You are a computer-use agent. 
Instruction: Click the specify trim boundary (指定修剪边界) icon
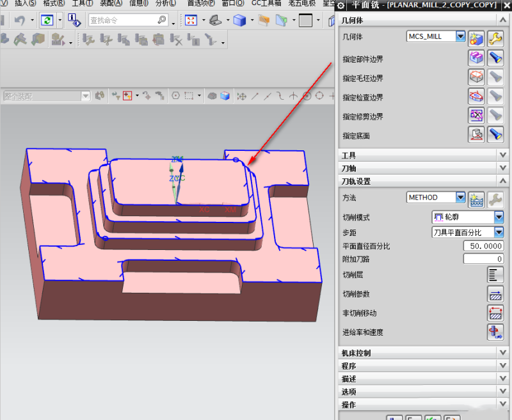pyautogui.click(x=476, y=116)
